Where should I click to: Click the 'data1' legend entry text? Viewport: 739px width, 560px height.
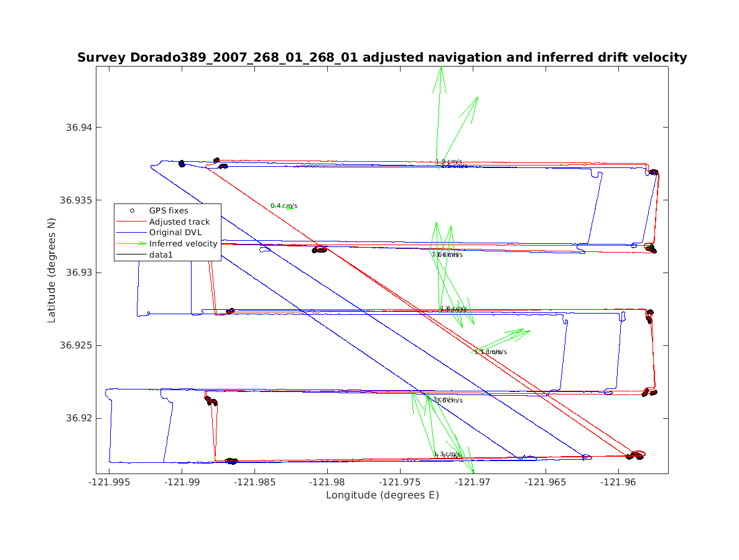[160, 254]
